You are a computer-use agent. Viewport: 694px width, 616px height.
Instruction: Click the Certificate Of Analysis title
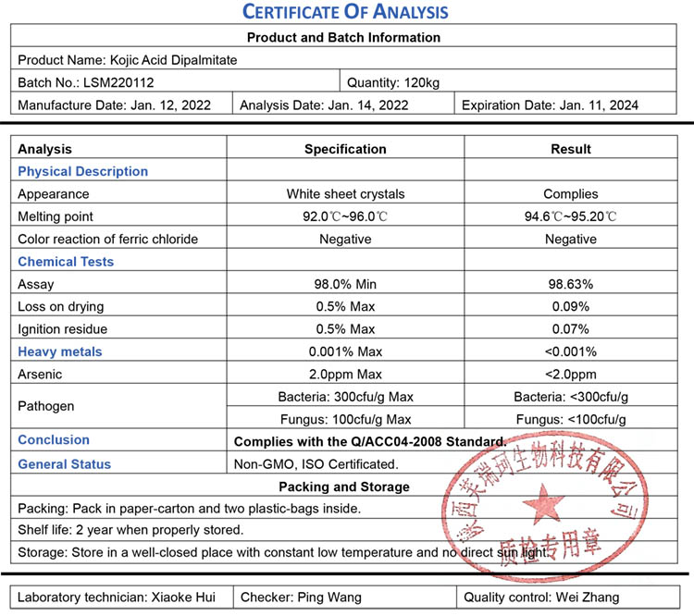(344, 12)
